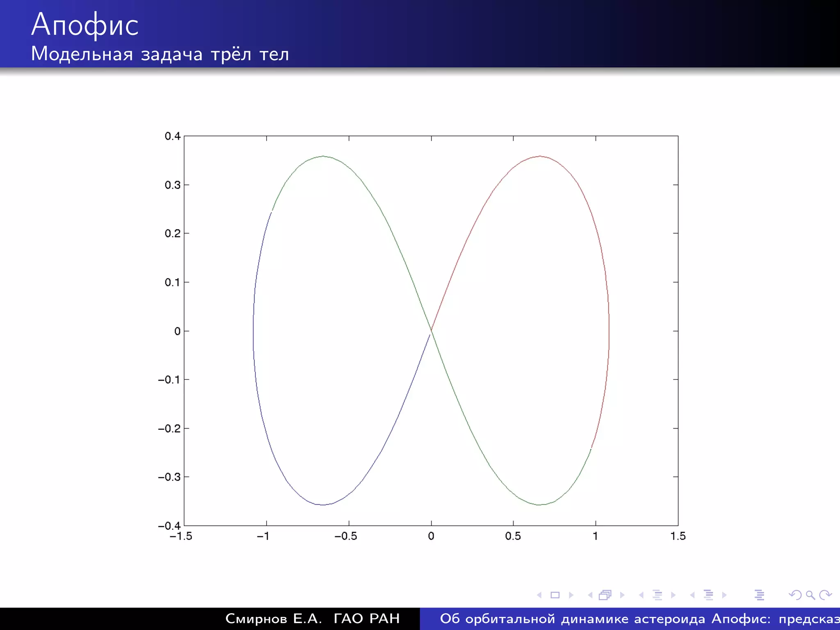Go to previous section arrow
The width and height of the screenshot is (840, 630).
692,595
